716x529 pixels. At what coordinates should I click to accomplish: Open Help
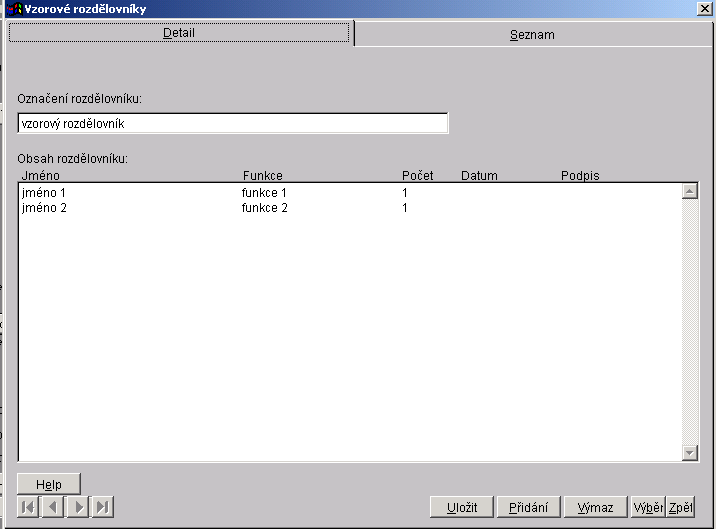49,484
